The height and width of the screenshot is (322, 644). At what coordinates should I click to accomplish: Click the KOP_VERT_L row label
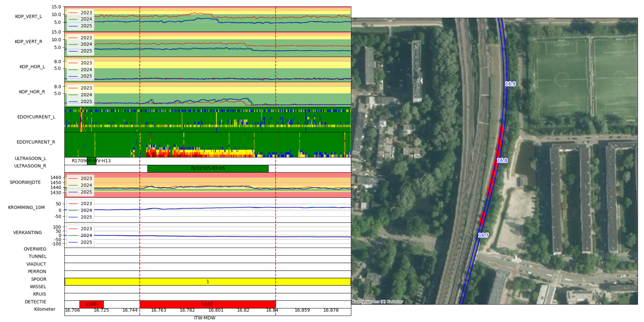29,16
